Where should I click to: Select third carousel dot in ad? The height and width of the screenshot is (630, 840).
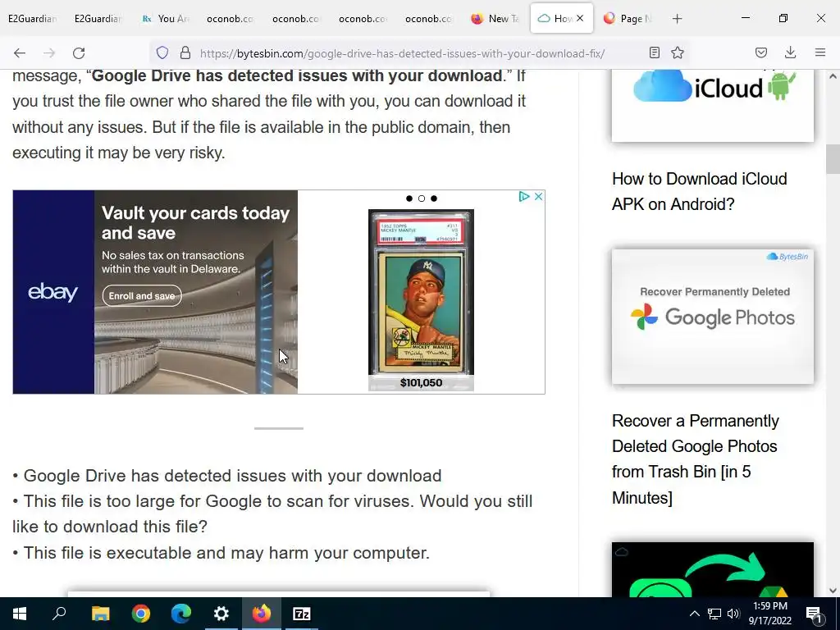tap(434, 199)
